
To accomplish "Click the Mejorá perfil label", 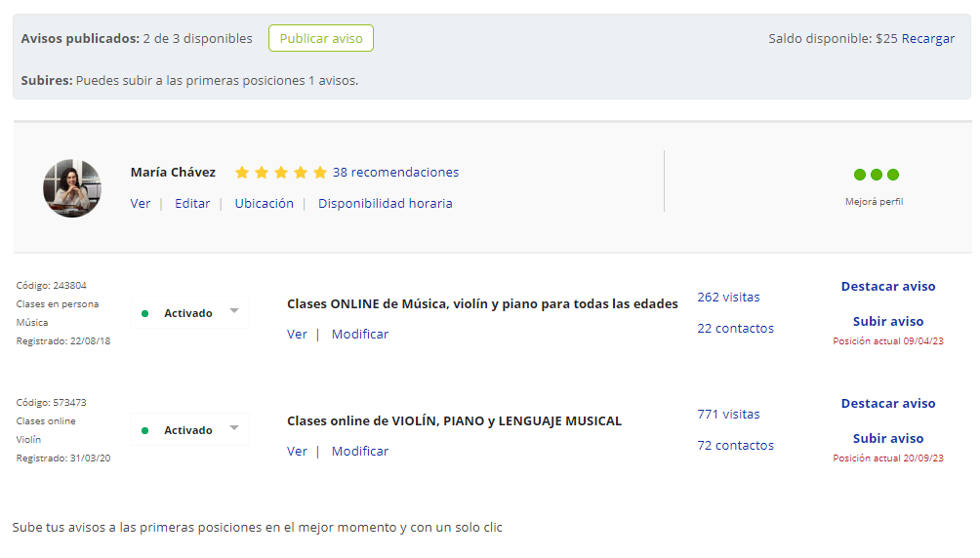I will [876, 202].
